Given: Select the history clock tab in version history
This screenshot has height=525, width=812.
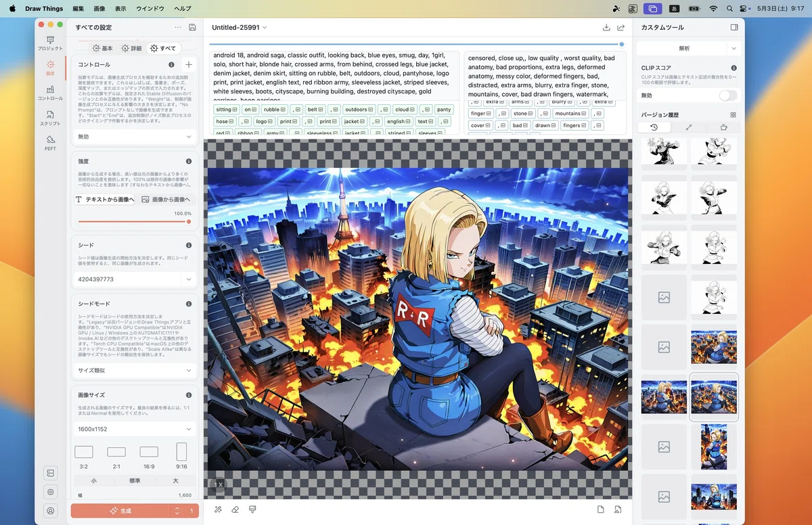Looking at the screenshot, I should tap(654, 127).
